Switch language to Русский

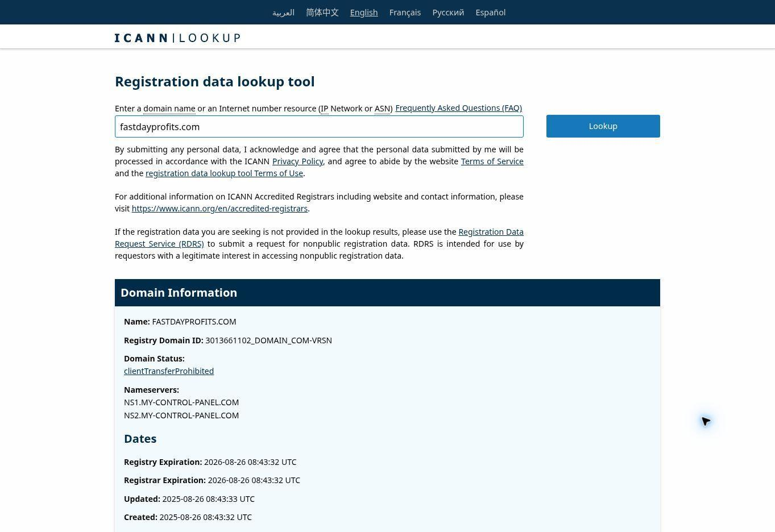[448, 13]
